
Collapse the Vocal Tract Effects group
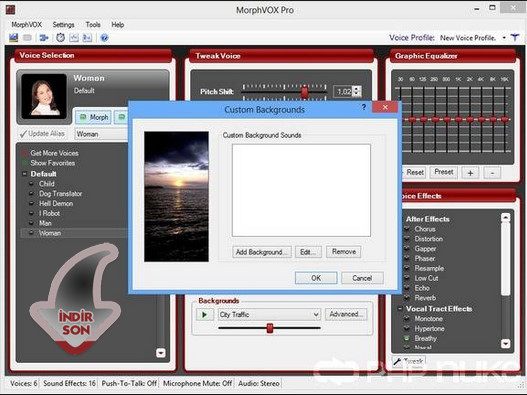(x=400, y=309)
